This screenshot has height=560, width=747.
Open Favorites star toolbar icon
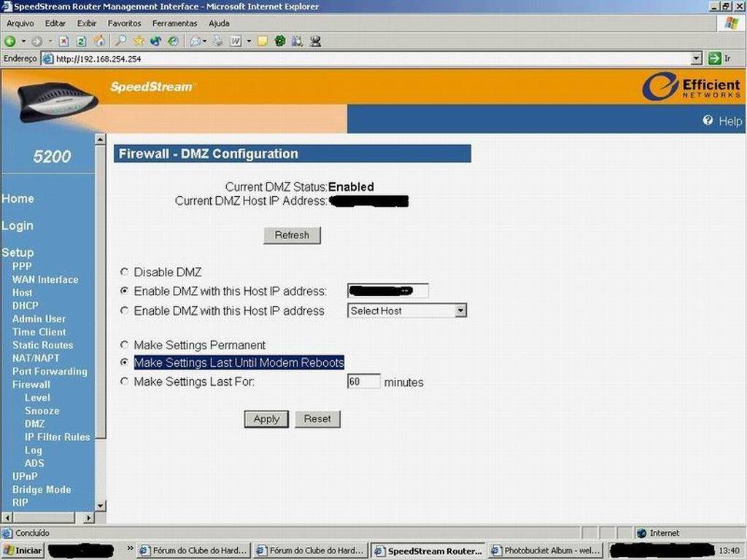(x=139, y=42)
